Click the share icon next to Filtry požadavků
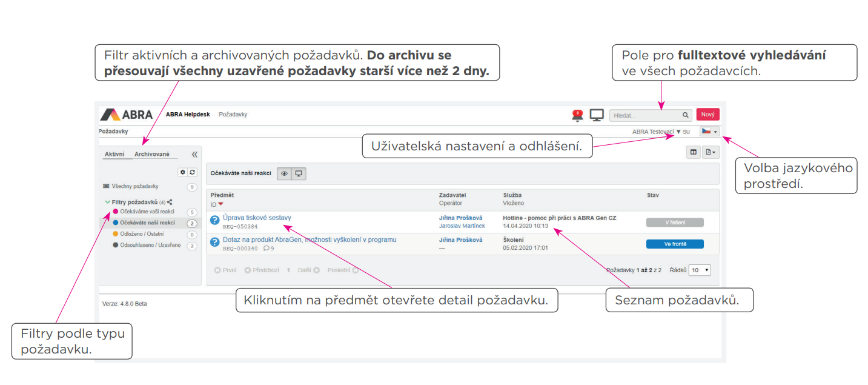The image size is (868, 385). pos(170,202)
